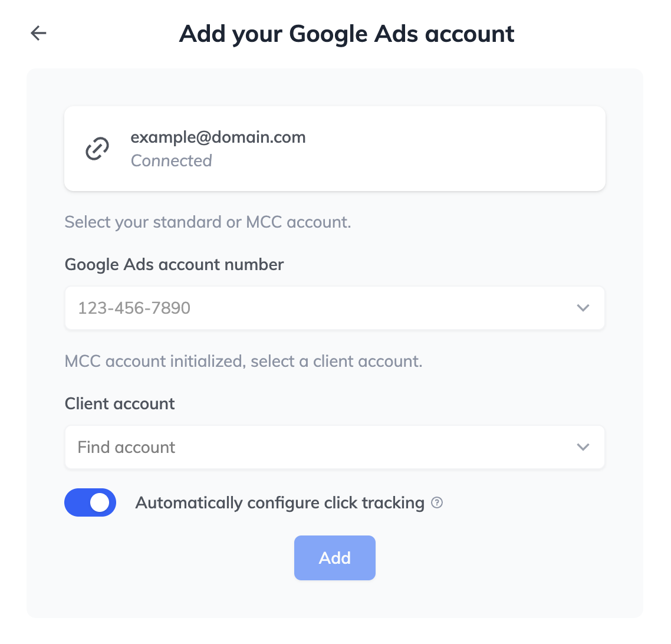Click the "MCC account initialized" message
The image size is (671, 644).
[x=244, y=361]
